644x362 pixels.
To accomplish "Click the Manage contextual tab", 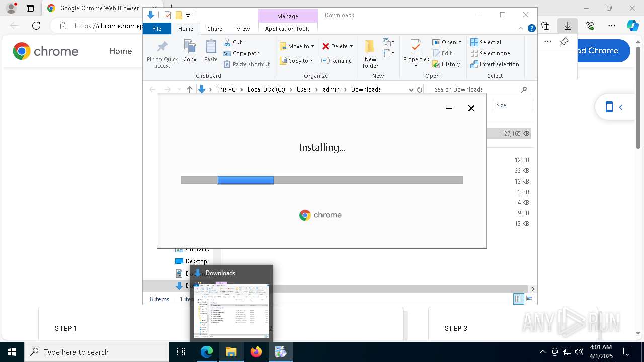I will coord(288,16).
